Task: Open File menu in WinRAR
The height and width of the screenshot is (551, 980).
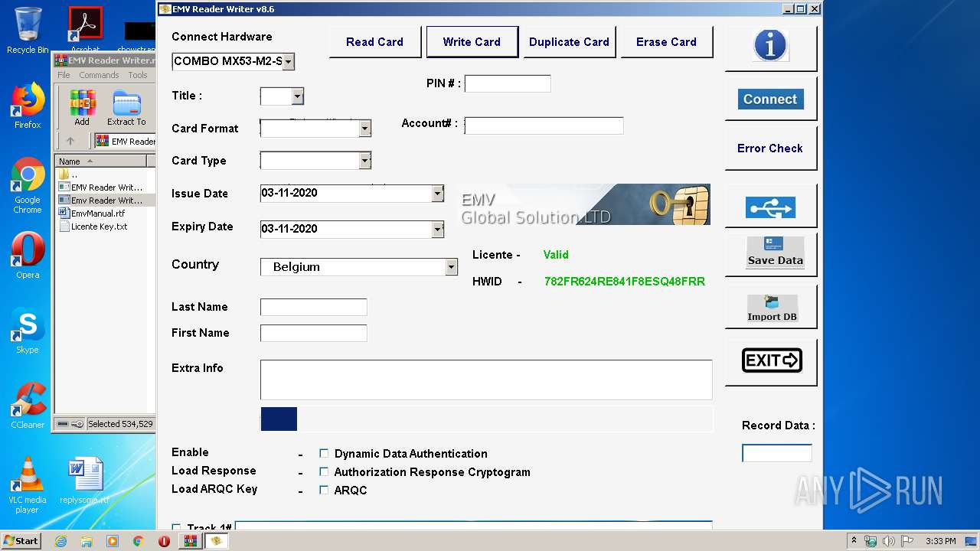Action: click(64, 75)
